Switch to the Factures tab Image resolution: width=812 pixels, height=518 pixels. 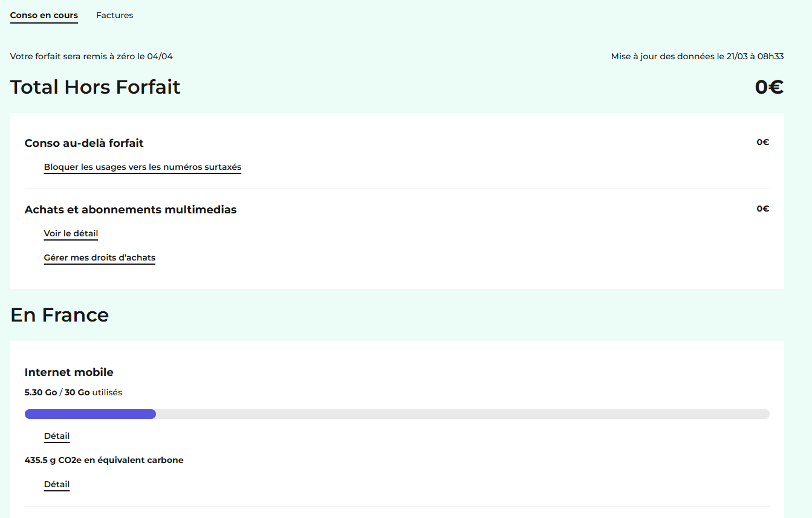115,16
